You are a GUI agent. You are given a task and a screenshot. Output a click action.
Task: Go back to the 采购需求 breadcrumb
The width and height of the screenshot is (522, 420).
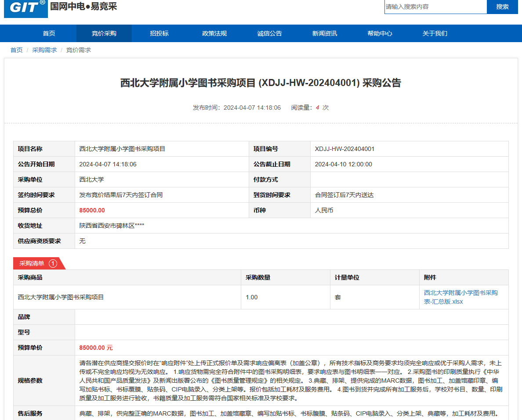coord(44,50)
